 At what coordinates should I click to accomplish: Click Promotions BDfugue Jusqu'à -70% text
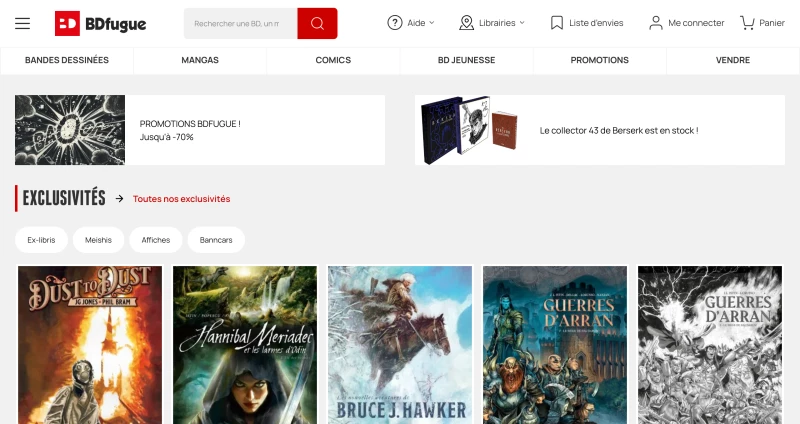point(190,130)
